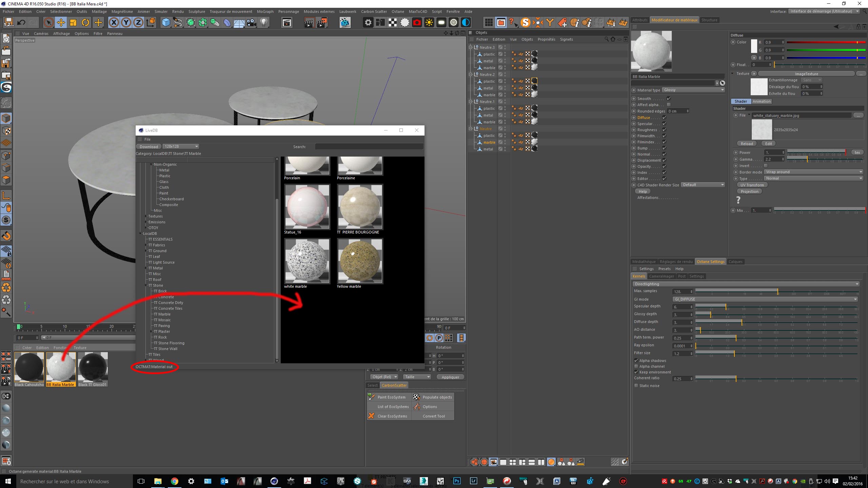Viewport: 868px width, 488px height.
Task: Switch to the Structure tab
Action: (709, 20)
